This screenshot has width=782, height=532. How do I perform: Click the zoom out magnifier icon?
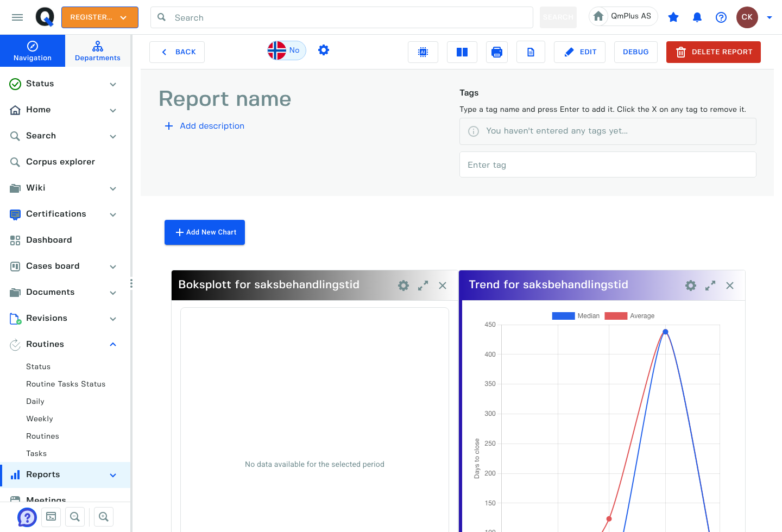(x=75, y=517)
